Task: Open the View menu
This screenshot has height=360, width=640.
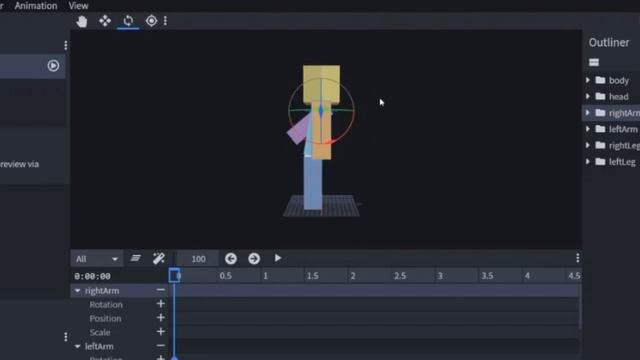Action: (78, 6)
